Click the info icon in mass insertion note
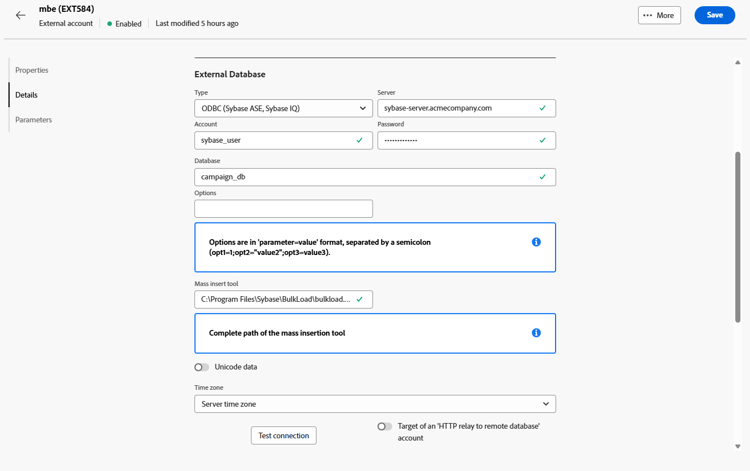750x471 pixels. [x=536, y=333]
